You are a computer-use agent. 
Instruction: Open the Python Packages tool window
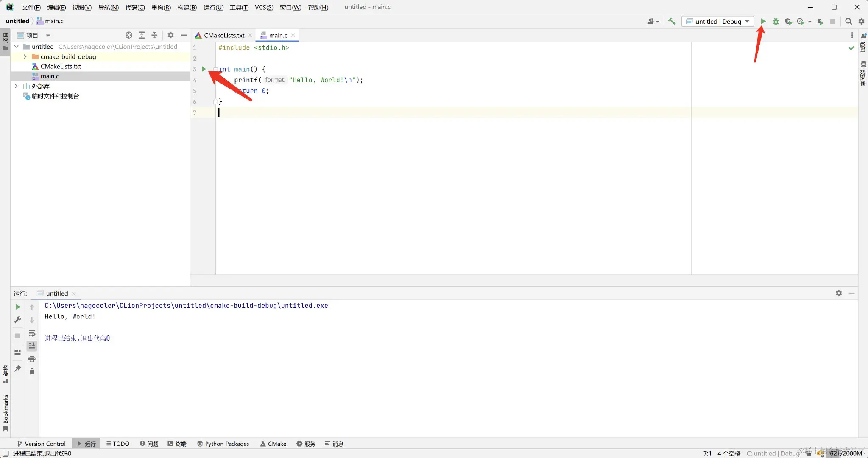click(x=223, y=444)
